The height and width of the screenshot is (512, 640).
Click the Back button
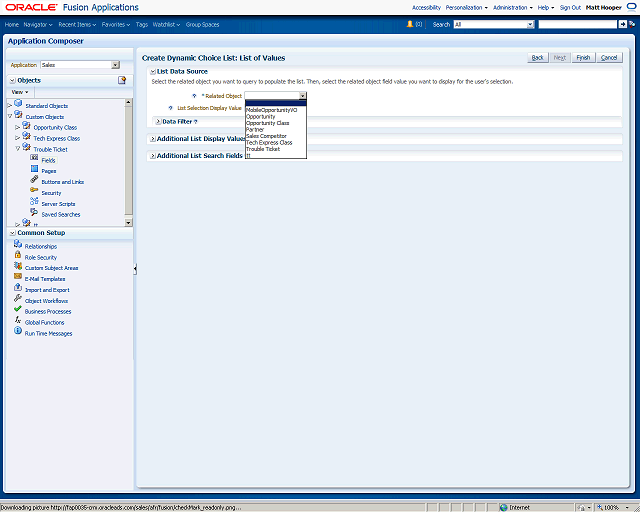538,58
